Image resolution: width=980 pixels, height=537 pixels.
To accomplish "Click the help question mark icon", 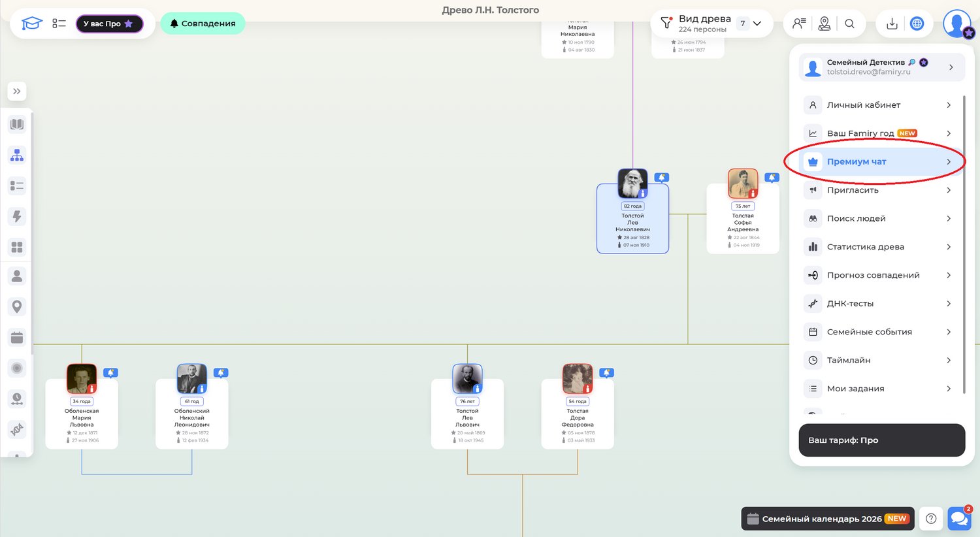I will click(931, 519).
